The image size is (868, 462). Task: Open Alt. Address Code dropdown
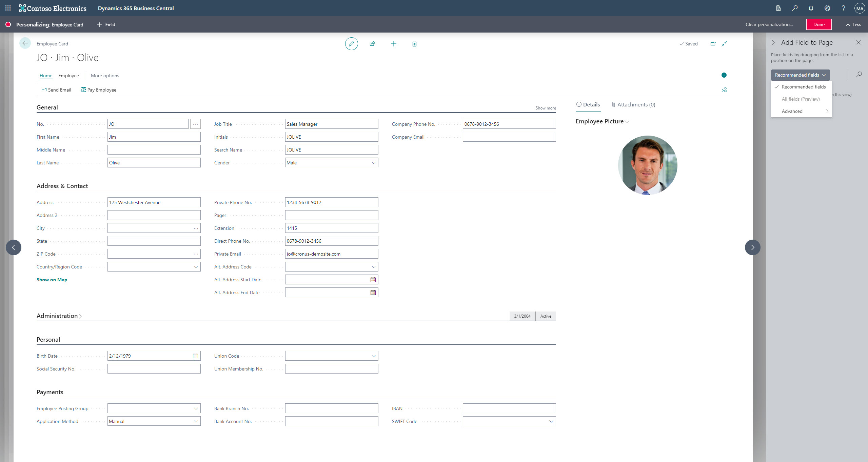[x=373, y=267]
